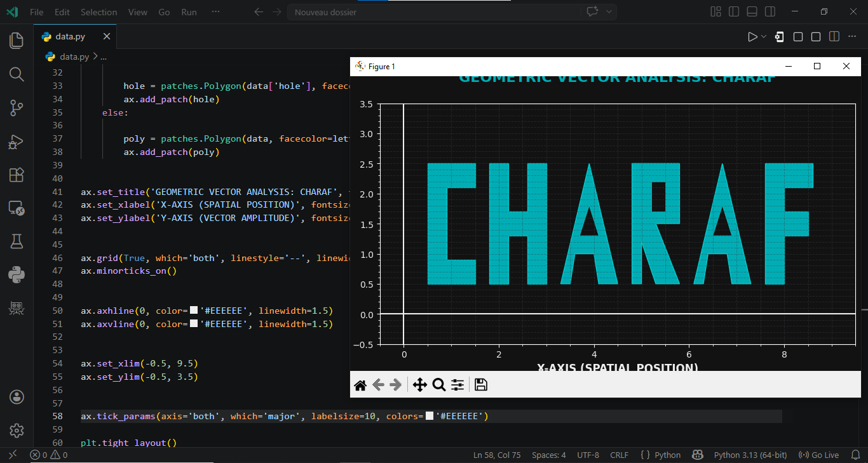Close the data.py tab
Viewport: 868px width, 463px height.
[x=106, y=37]
